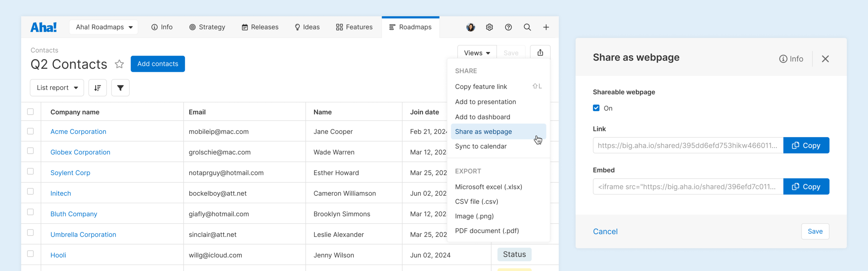Open the Roadmaps tab
Viewport: 868px width, 271px height.
click(x=410, y=27)
